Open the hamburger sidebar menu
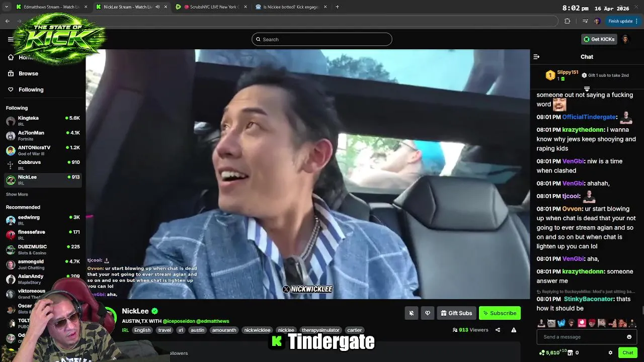Image resolution: width=644 pixels, height=362 pixels. tap(11, 39)
